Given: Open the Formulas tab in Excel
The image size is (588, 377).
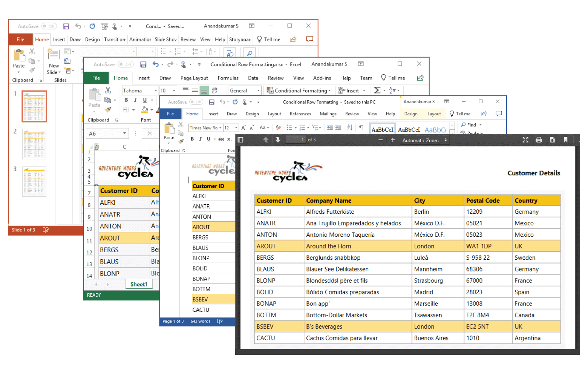Looking at the screenshot, I should pyautogui.click(x=228, y=78).
